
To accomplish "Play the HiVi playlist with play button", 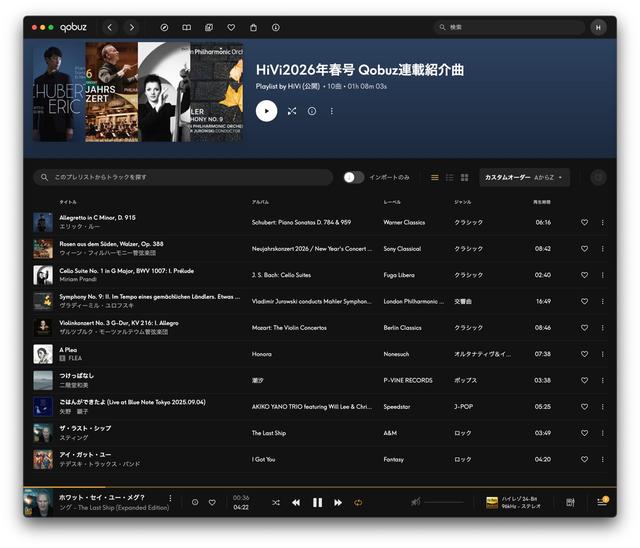I will (266, 111).
